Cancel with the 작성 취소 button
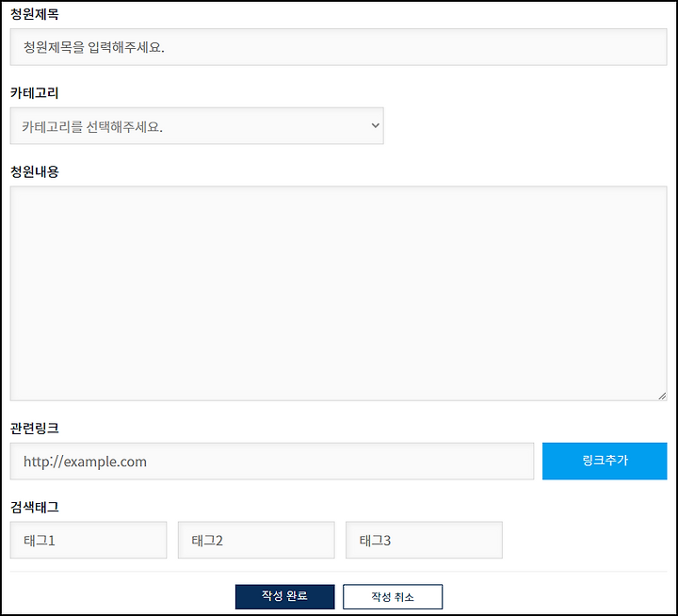This screenshot has width=678, height=616. (393, 596)
